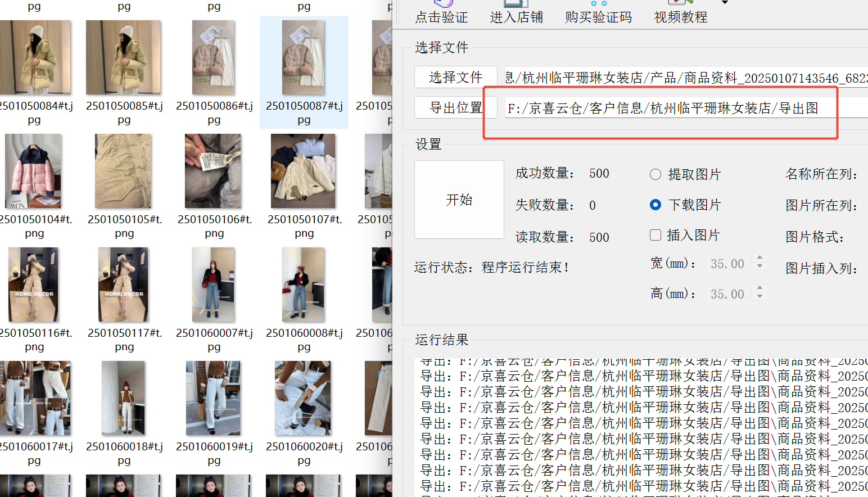This screenshot has height=497, width=868.
Task: Select the 下载图片 radio option
Action: (685, 205)
